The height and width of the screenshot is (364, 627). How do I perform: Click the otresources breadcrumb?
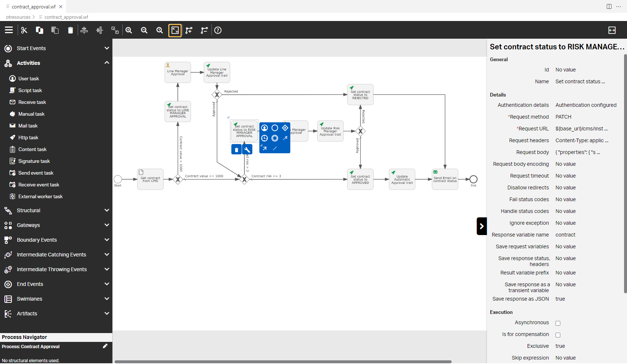18,17
